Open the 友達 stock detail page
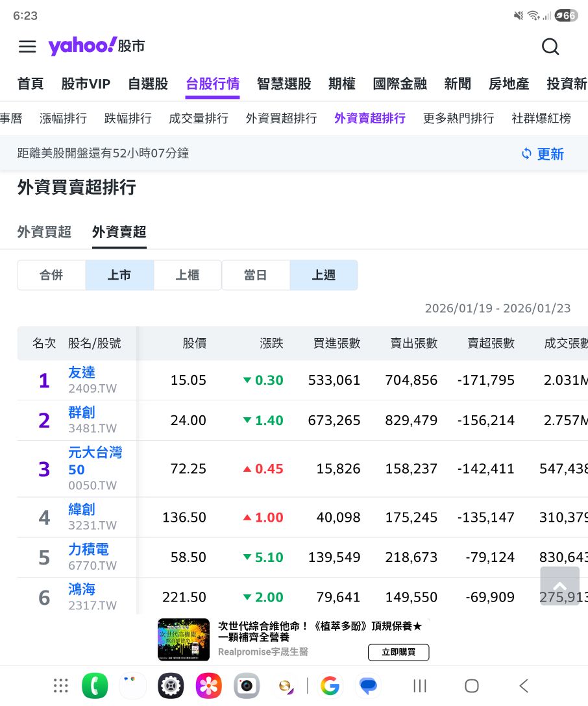The image size is (588, 706). tap(82, 372)
